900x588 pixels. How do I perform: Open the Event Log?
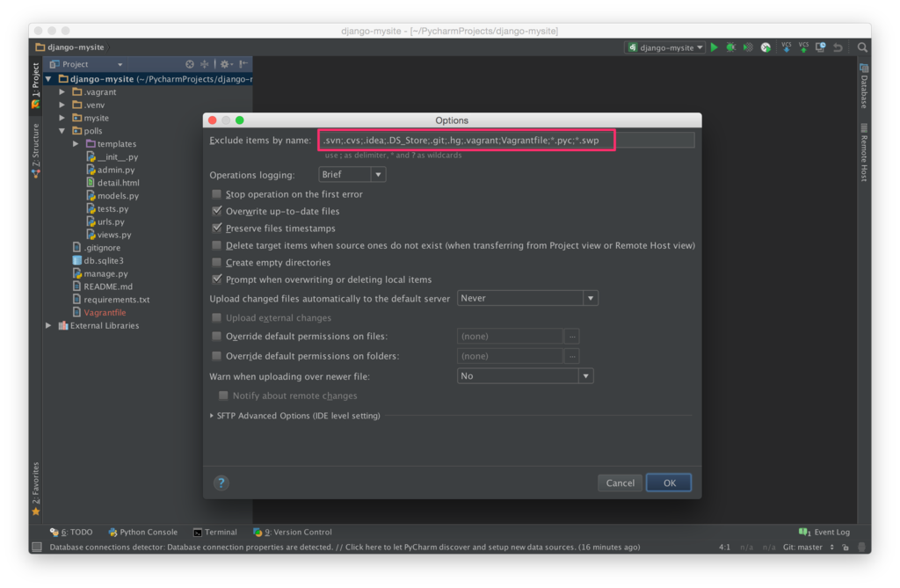click(x=824, y=533)
